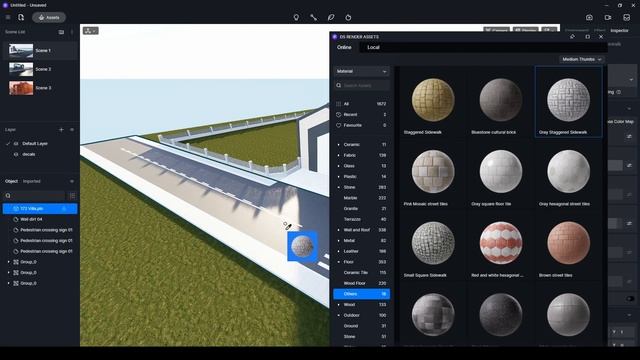Select the Marble subcategory
The width and height of the screenshot is (640, 360).
pos(361,198)
